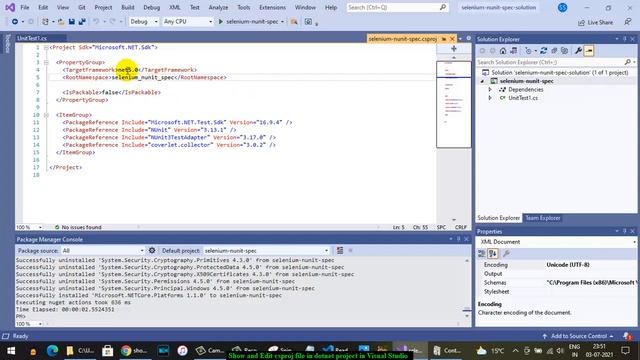Viewport: 640px width, 360px height.
Task: Open the Extensions menu
Action: tap(272, 7)
